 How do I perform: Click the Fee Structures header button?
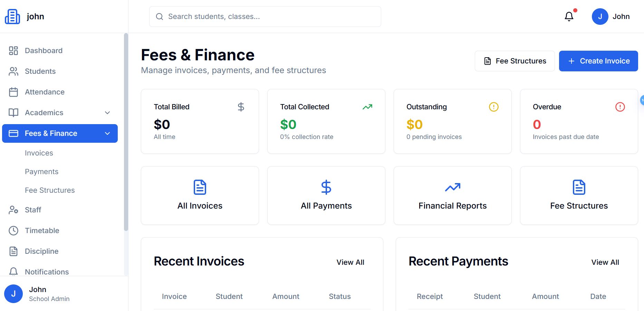click(x=515, y=61)
